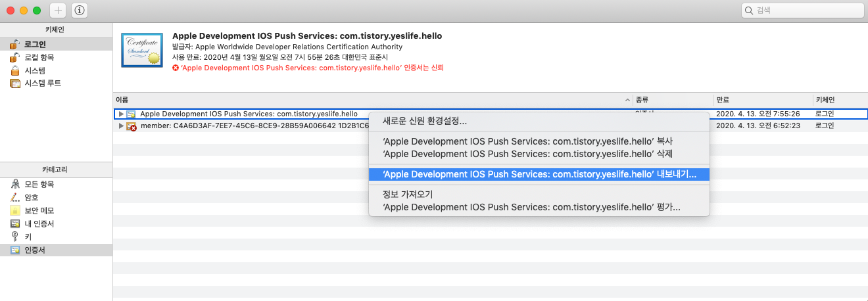Click the red trust warning text
This screenshot has width=868, height=301.
(x=313, y=67)
